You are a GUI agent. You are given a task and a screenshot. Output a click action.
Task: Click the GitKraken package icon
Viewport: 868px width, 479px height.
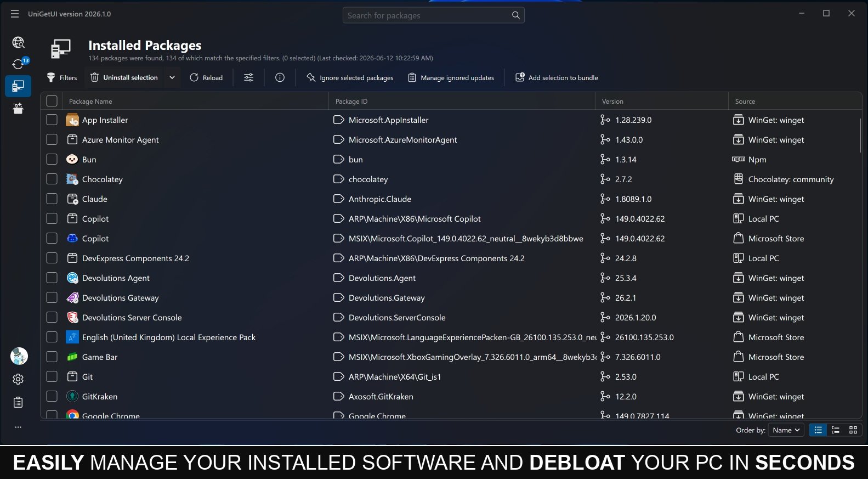pos(72,396)
